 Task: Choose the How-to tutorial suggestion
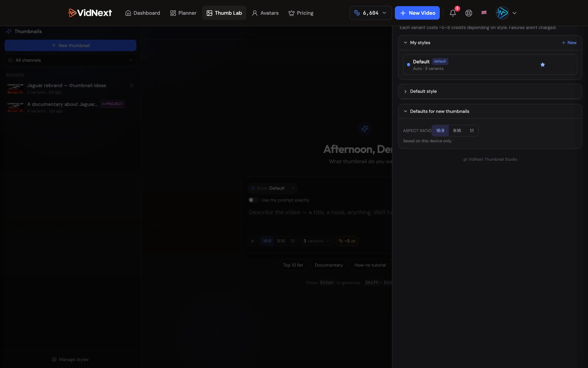[370, 265]
